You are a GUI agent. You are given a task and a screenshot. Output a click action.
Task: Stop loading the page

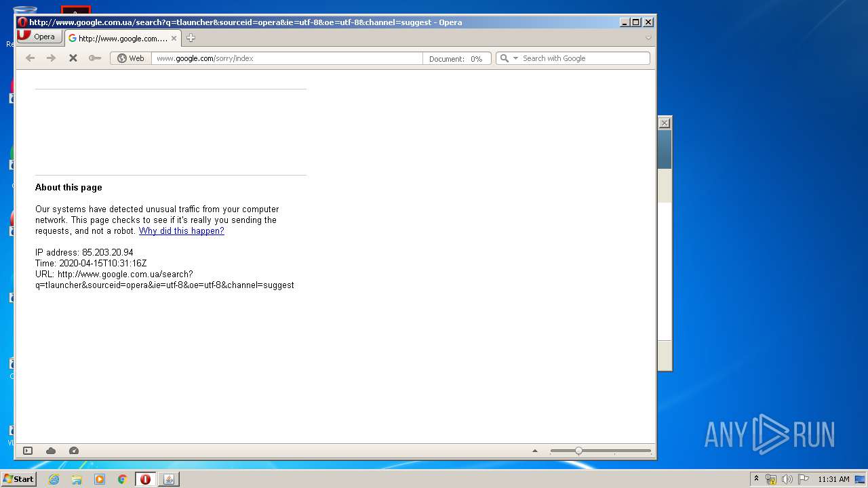click(x=73, y=58)
